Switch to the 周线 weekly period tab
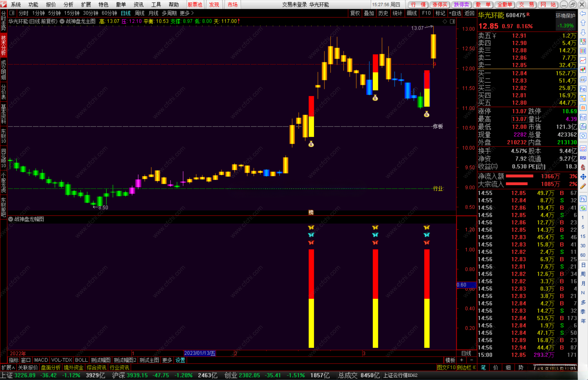Image resolution: width=588 pixels, height=380 pixels. click(139, 13)
